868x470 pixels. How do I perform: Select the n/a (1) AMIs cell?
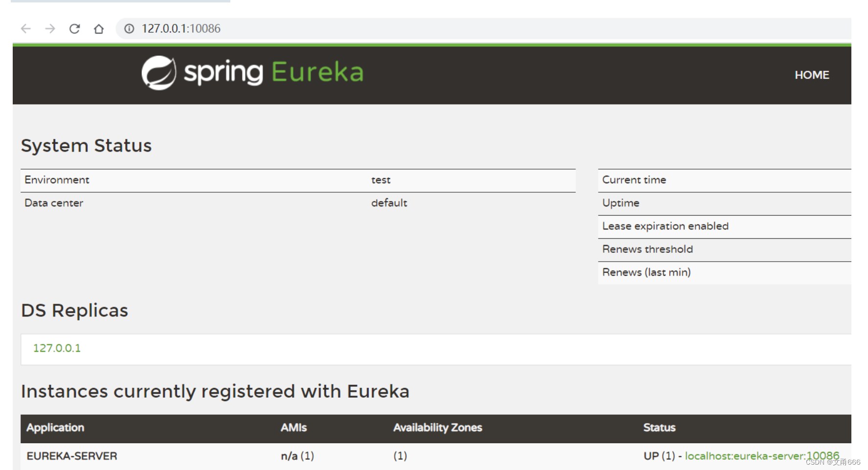[297, 456]
